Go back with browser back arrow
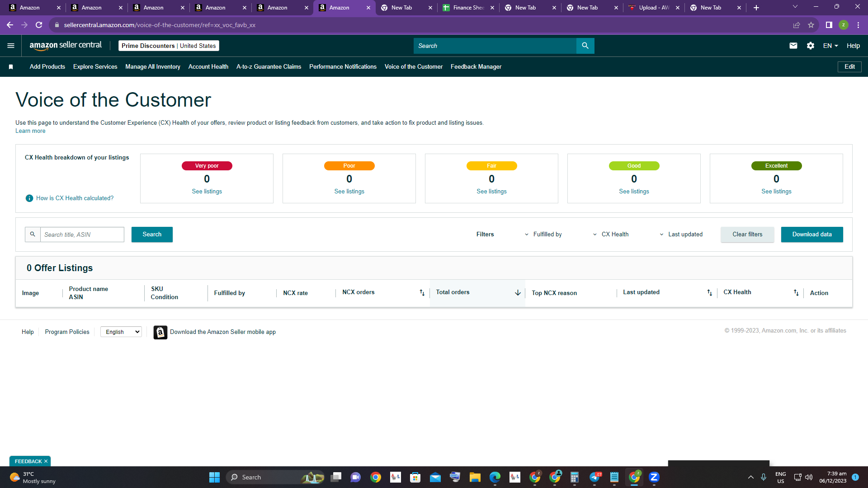The width and height of the screenshot is (868, 488). [x=10, y=25]
